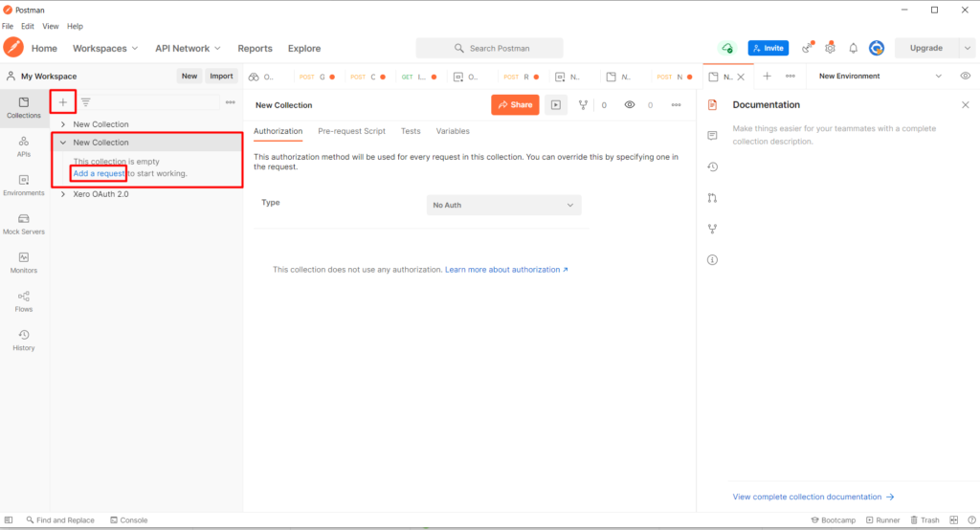Open the authorization Type No Auth dropdown
This screenshot has height=530, width=980.
click(503, 205)
